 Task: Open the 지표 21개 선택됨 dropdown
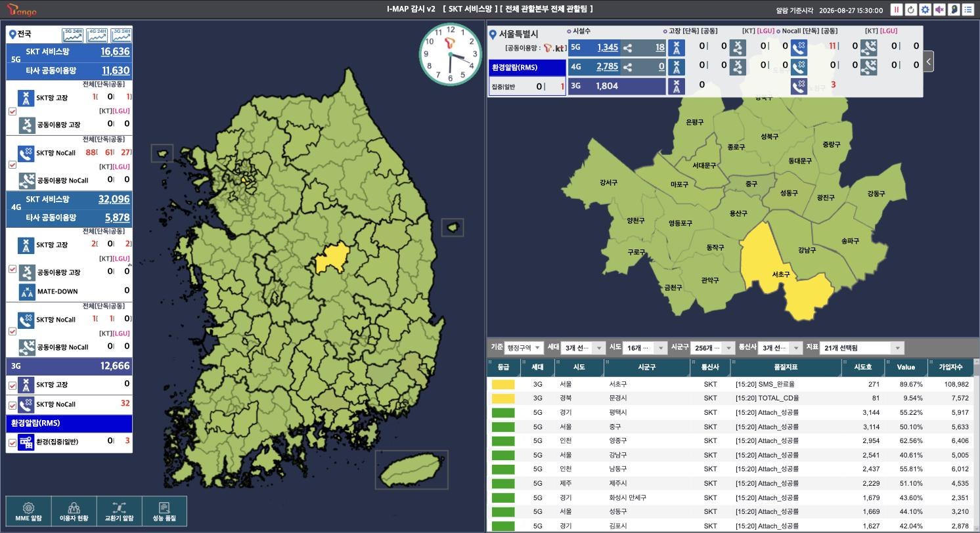coord(862,348)
